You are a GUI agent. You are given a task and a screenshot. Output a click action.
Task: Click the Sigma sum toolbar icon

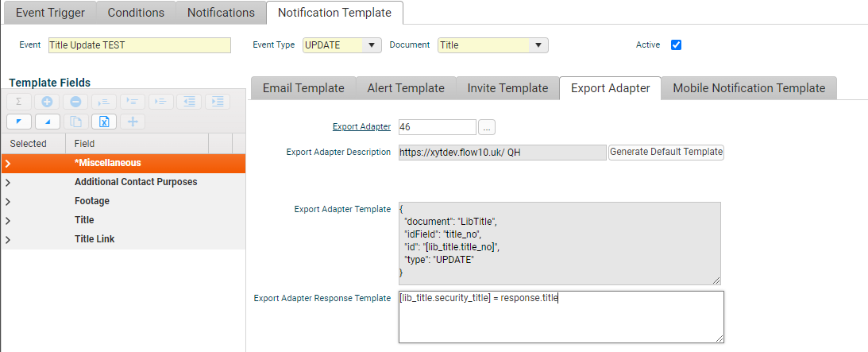(x=19, y=102)
